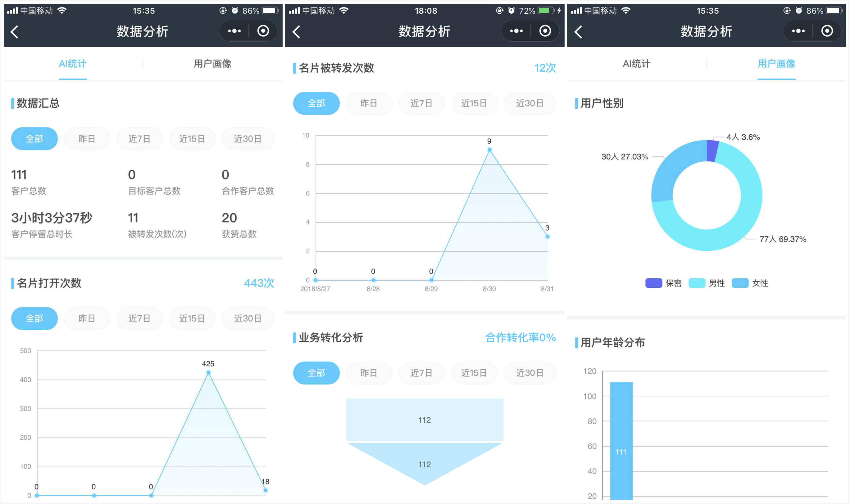The width and height of the screenshot is (850, 504).
Task: Switch to AI统计 tab on right screen
Action: point(636,64)
